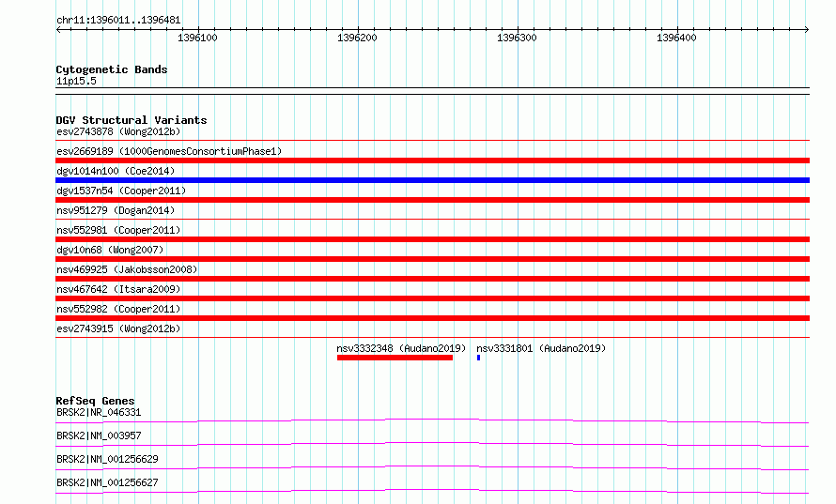Click nsv469925 (Jakobsson2008) variant label
The image size is (836, 504).
click(127, 269)
